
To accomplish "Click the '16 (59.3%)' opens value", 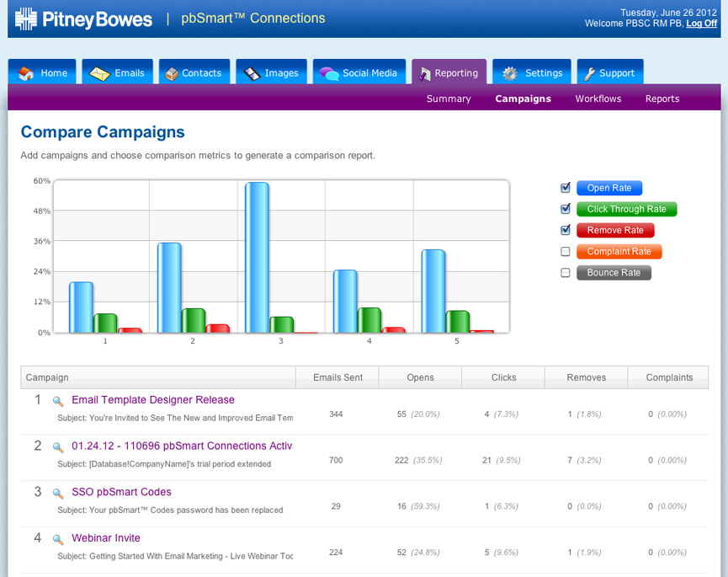I will 418,506.
